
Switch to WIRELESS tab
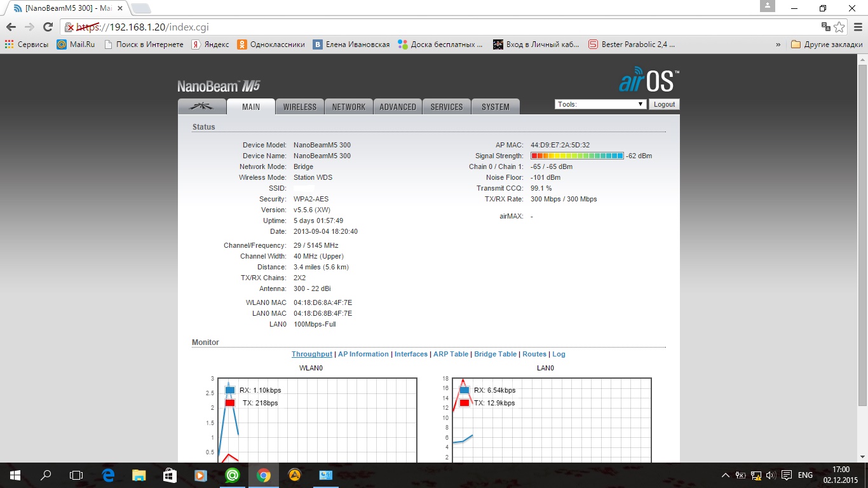(x=300, y=107)
